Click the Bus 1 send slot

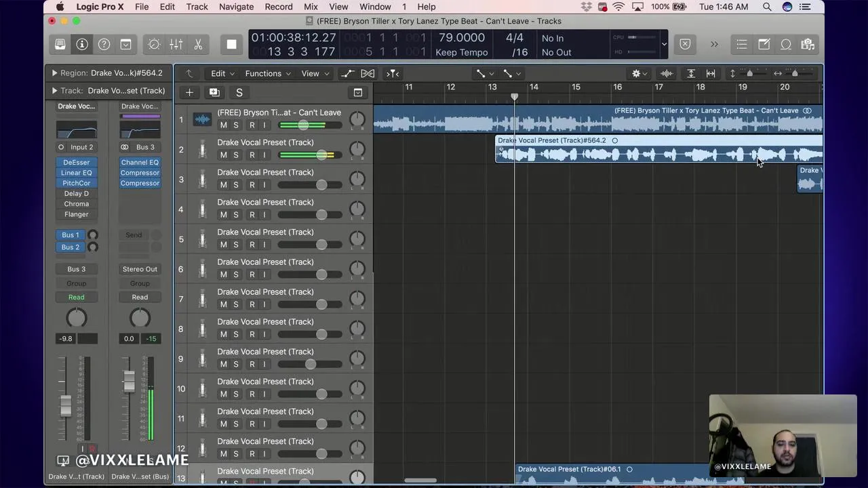click(71, 235)
